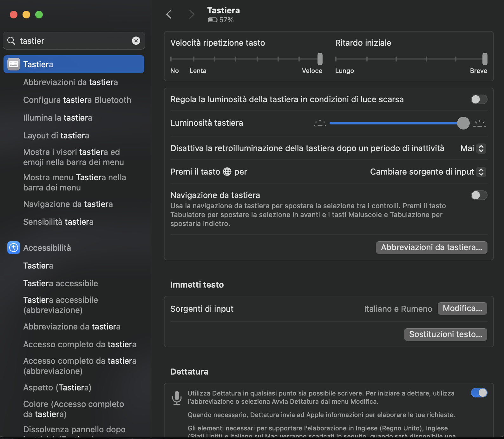The width and height of the screenshot is (504, 439).
Task: Click the globe key icon
Action: coord(227,172)
